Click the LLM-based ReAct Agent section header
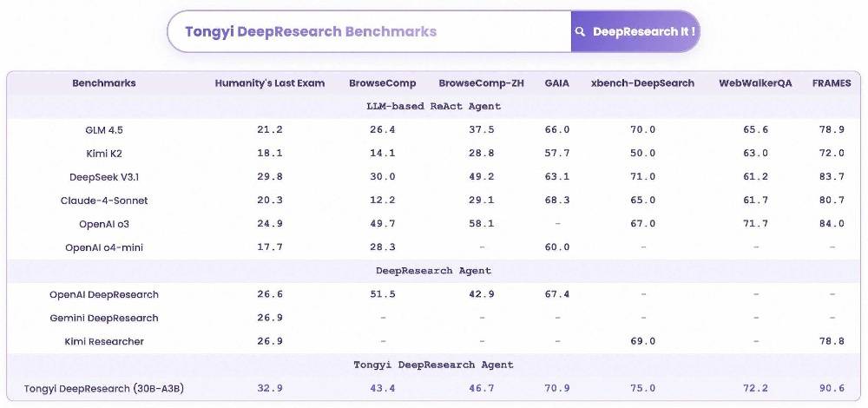The height and width of the screenshot is (408, 868). [433, 106]
